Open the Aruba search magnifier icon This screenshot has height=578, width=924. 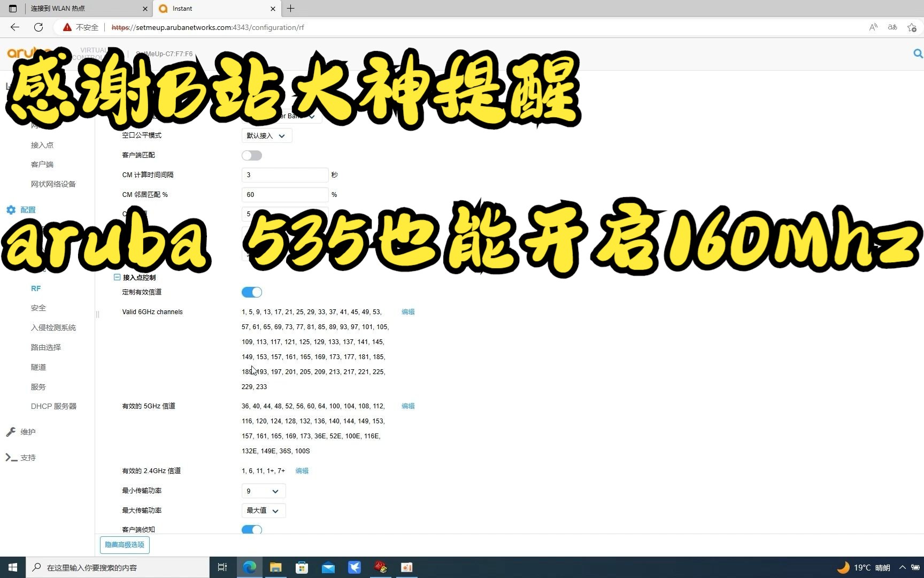click(x=918, y=54)
